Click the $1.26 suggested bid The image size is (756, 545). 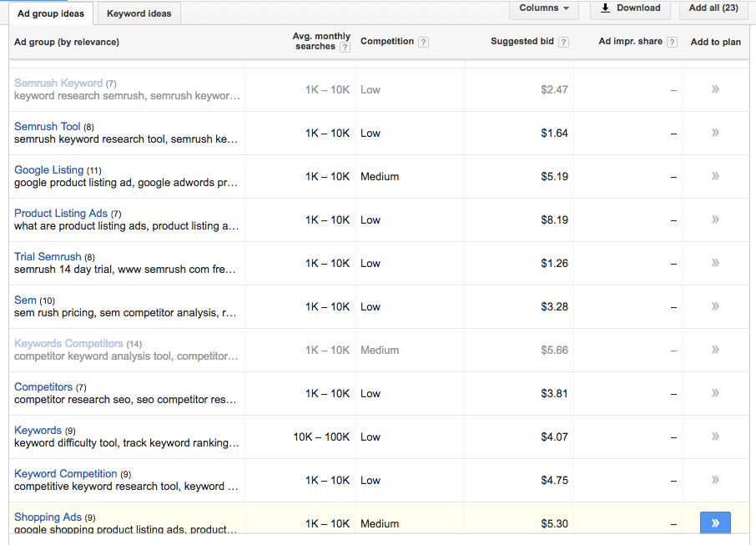pyautogui.click(x=554, y=264)
